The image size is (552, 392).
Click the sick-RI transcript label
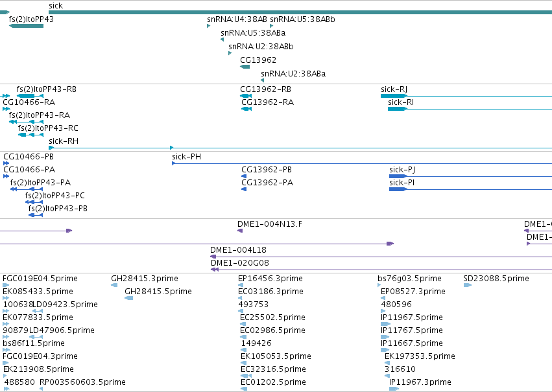pyautogui.click(x=401, y=102)
